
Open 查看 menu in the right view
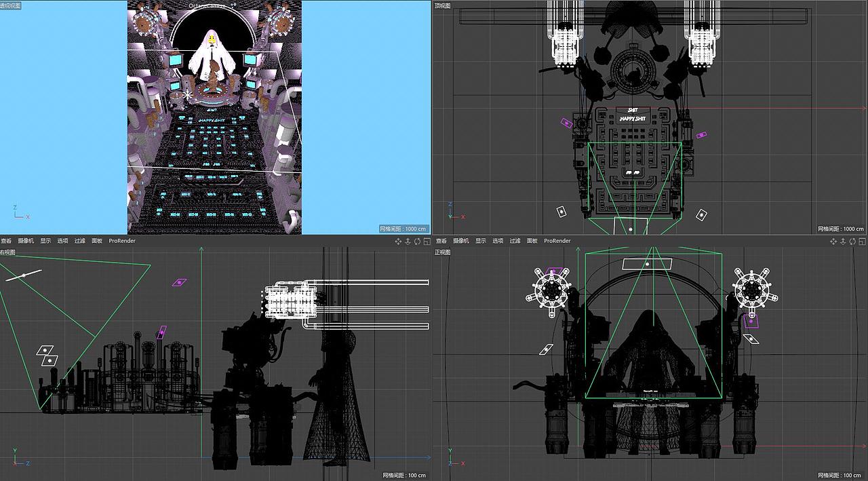click(6, 241)
